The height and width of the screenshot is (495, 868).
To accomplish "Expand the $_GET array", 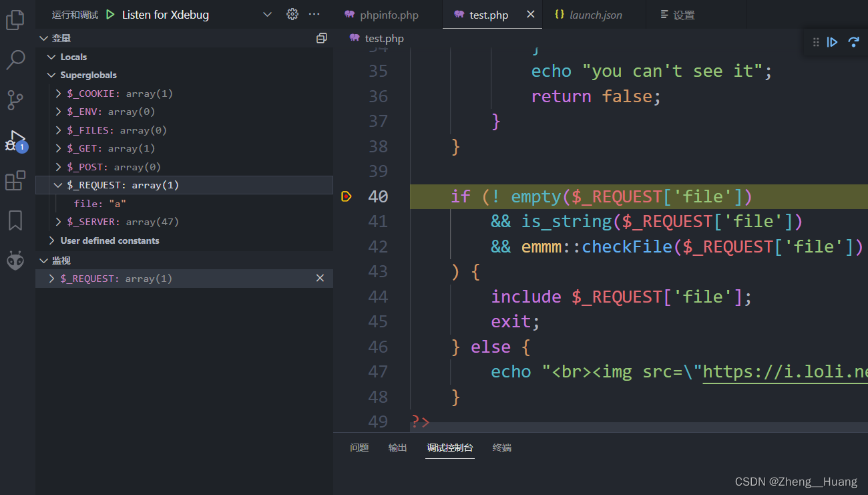I will tap(59, 148).
